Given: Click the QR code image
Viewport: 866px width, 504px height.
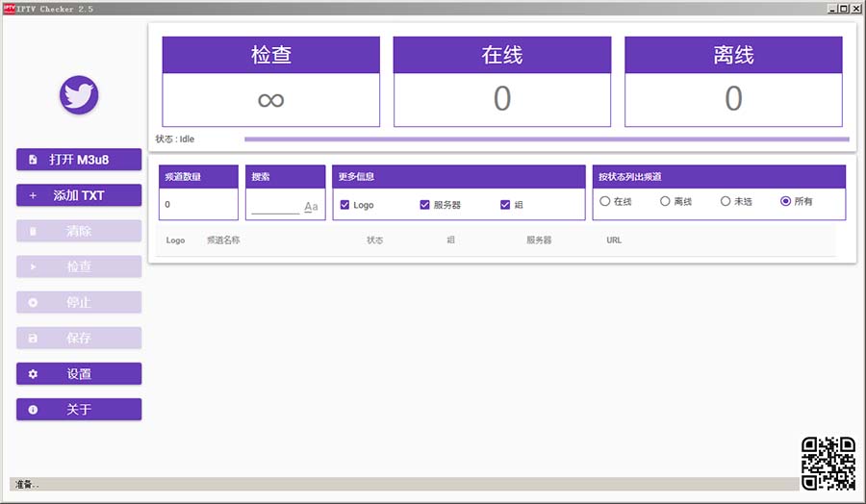Looking at the screenshot, I should 828,463.
